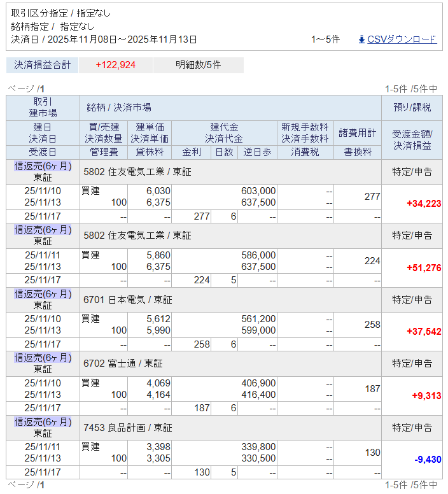Select the profit +9,313

tap(426, 396)
